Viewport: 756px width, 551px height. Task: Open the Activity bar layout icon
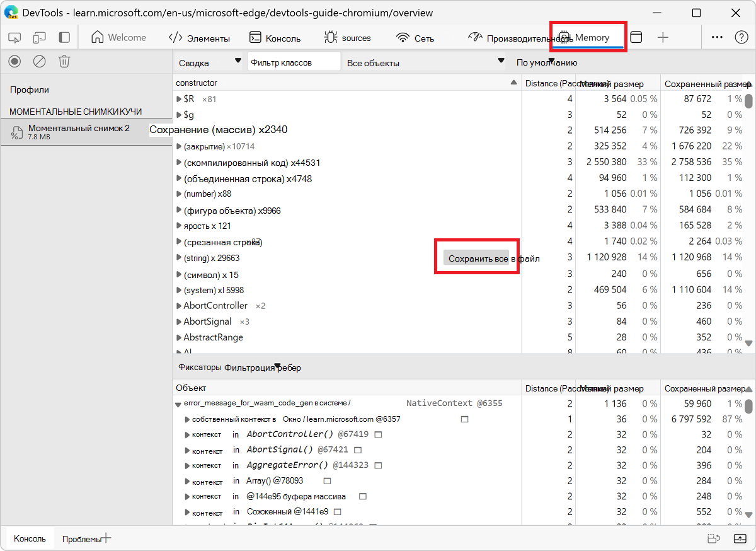point(63,37)
